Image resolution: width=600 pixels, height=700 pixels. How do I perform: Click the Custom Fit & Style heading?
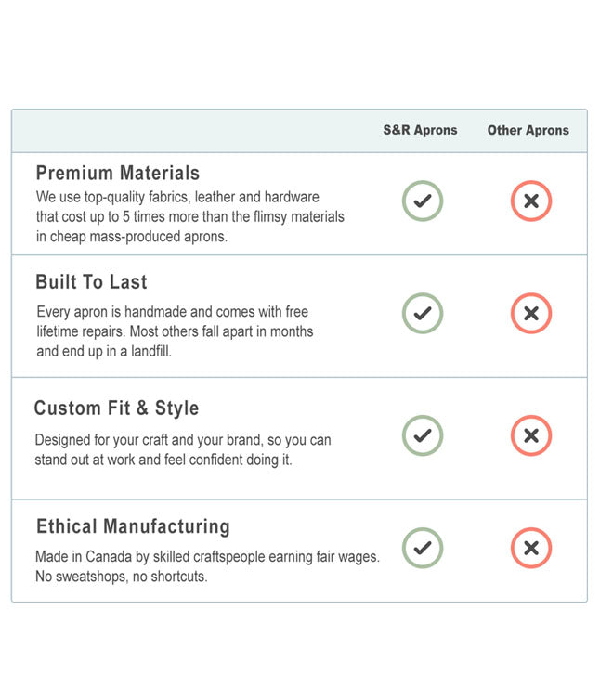click(117, 408)
